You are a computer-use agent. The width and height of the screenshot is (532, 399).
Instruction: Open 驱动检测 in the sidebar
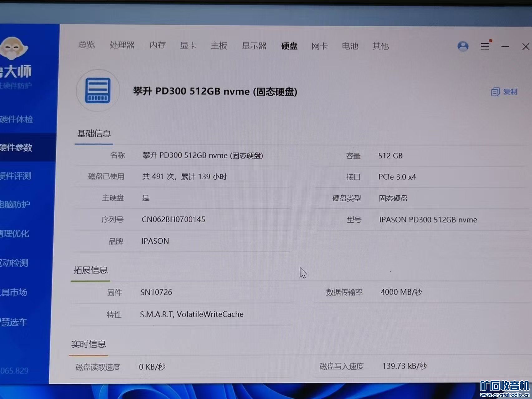14,263
